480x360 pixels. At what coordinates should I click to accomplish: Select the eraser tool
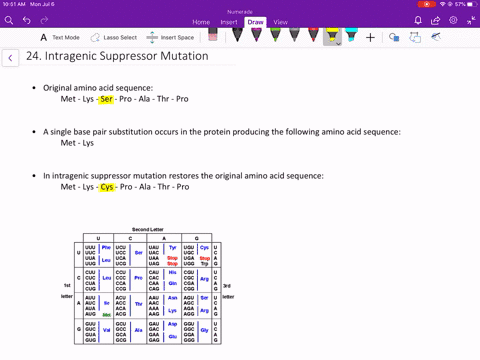pos(212,35)
